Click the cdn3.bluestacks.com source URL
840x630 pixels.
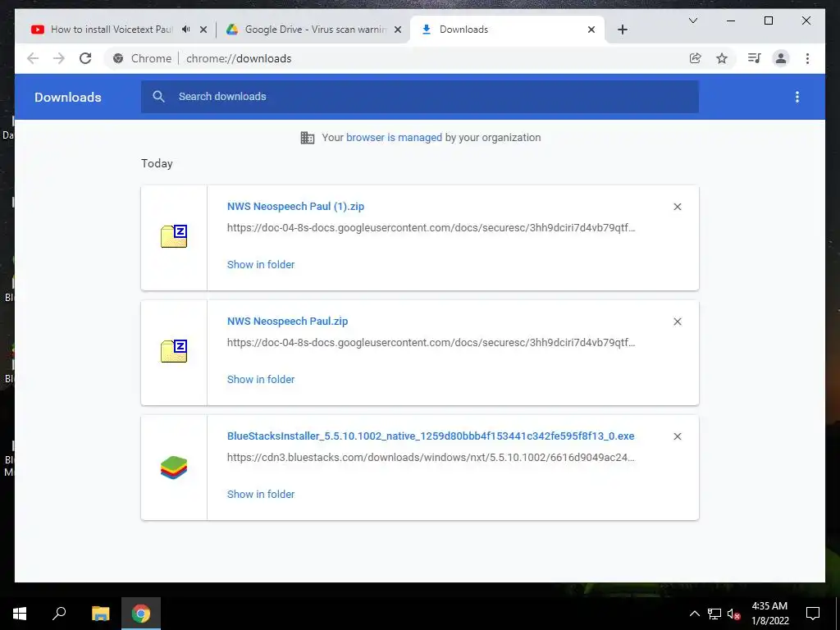(x=431, y=458)
